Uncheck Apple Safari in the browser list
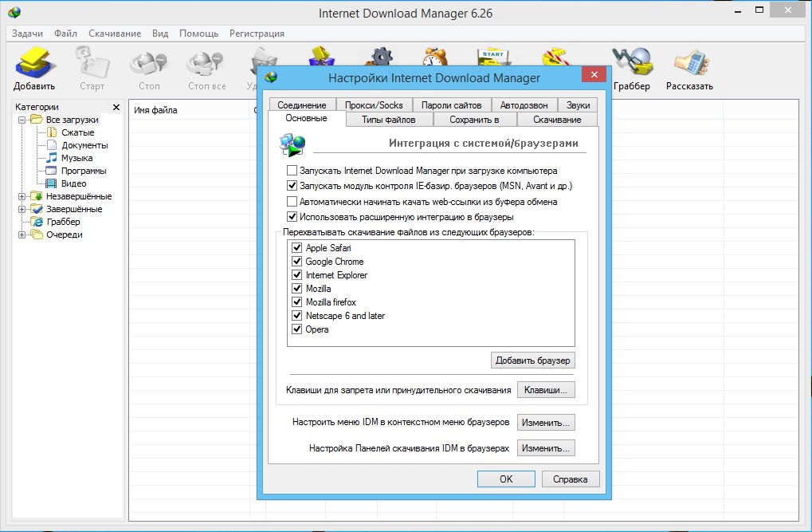Screen dimensions: 812x532 pyautogui.click(x=296, y=248)
